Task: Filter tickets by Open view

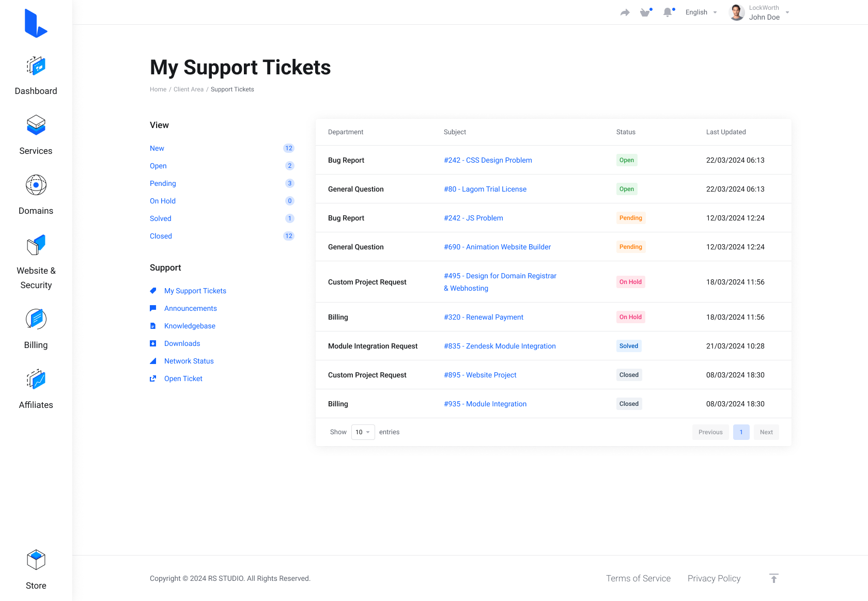Action: click(158, 166)
